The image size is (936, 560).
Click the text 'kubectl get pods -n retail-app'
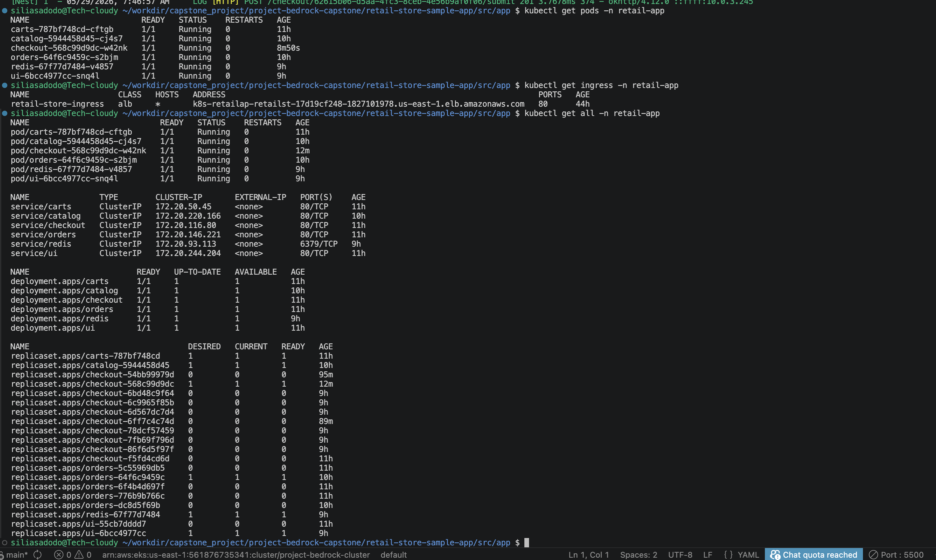(594, 11)
